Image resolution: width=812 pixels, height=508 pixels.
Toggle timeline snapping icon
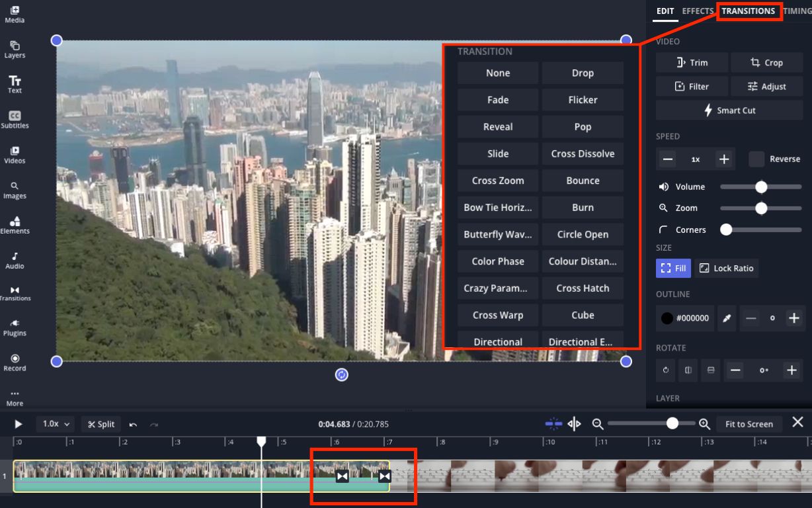(553, 424)
